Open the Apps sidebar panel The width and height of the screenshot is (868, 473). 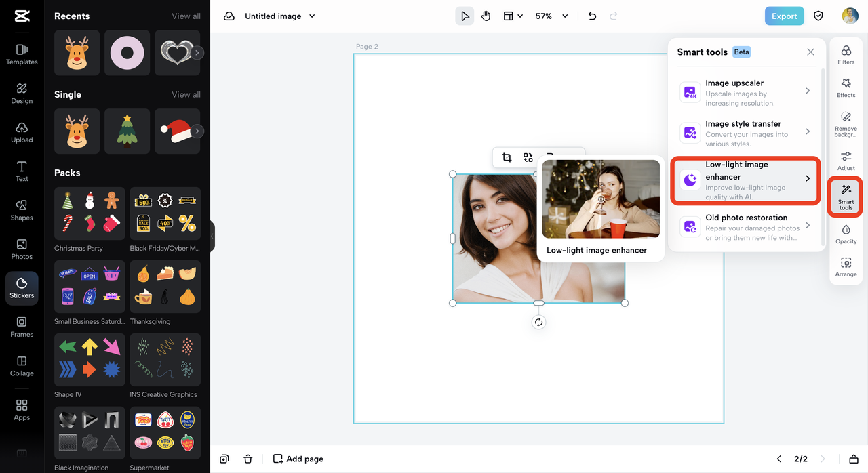pos(22,410)
